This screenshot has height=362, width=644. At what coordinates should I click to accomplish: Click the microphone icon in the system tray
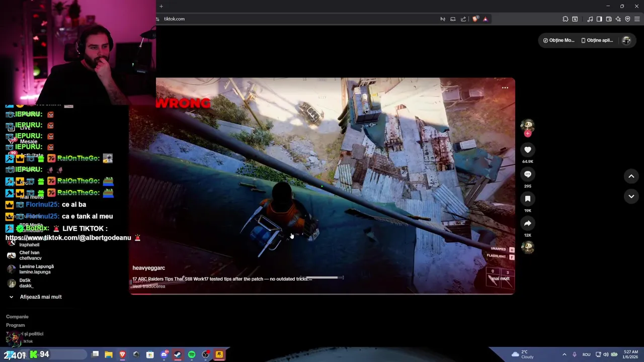(575, 354)
